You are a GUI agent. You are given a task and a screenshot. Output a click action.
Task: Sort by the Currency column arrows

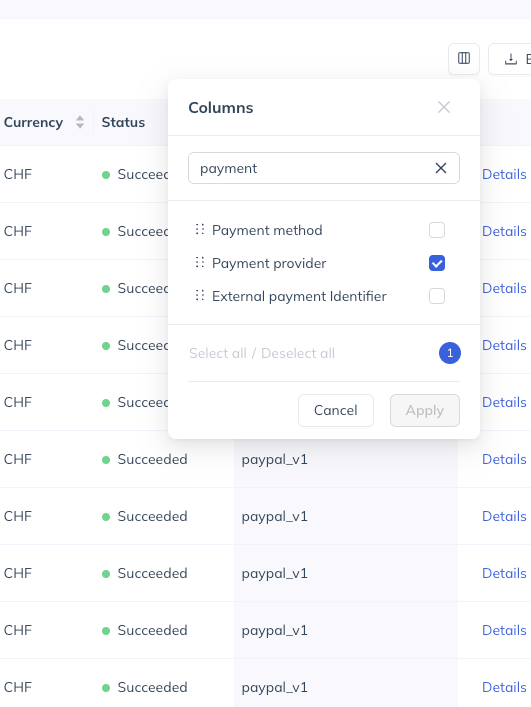coord(80,122)
